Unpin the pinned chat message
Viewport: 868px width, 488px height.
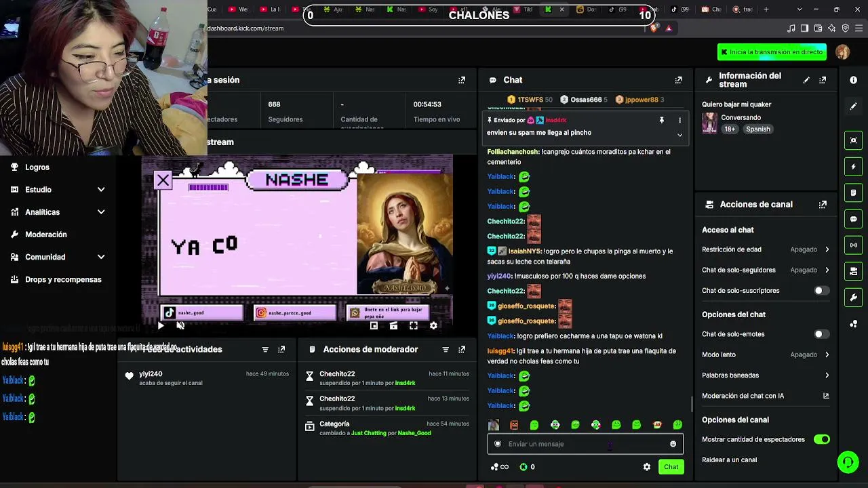pos(662,121)
